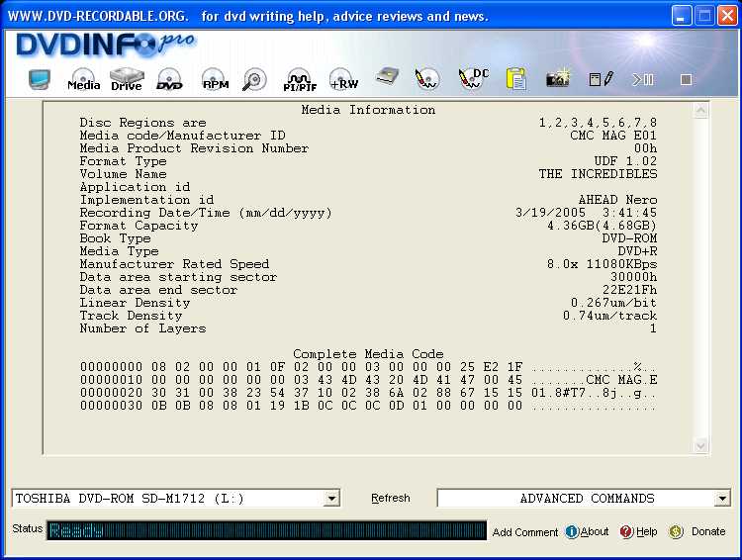Open the DC disc graph tool

click(x=473, y=78)
